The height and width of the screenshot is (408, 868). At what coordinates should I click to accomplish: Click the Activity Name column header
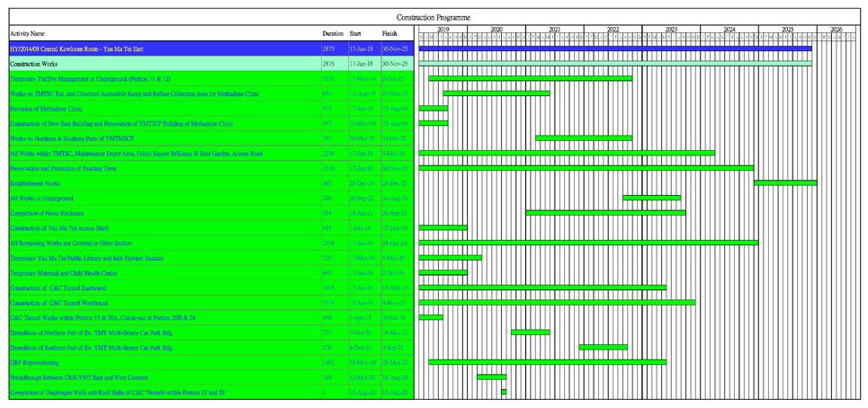tap(27, 33)
